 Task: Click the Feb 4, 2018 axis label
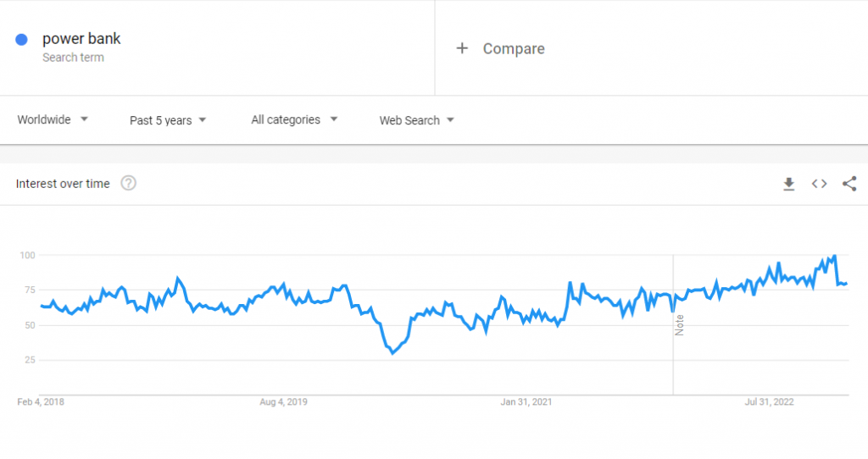tap(41, 401)
